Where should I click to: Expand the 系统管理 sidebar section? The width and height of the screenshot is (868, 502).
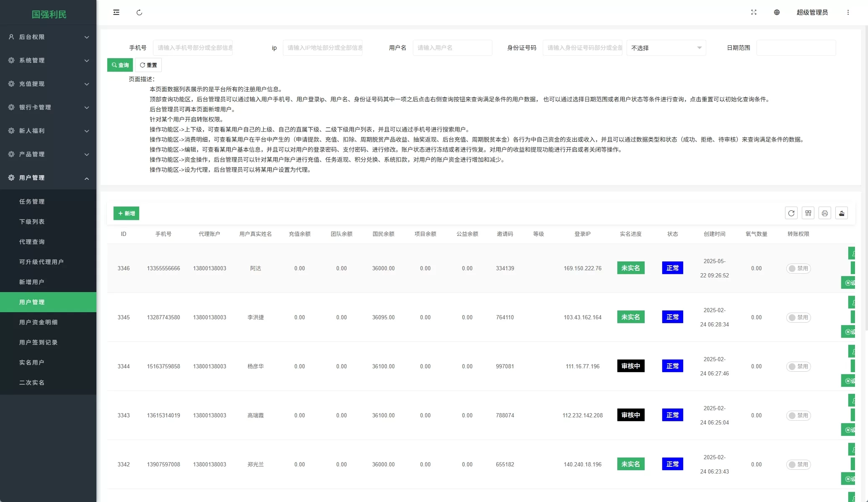[48, 60]
